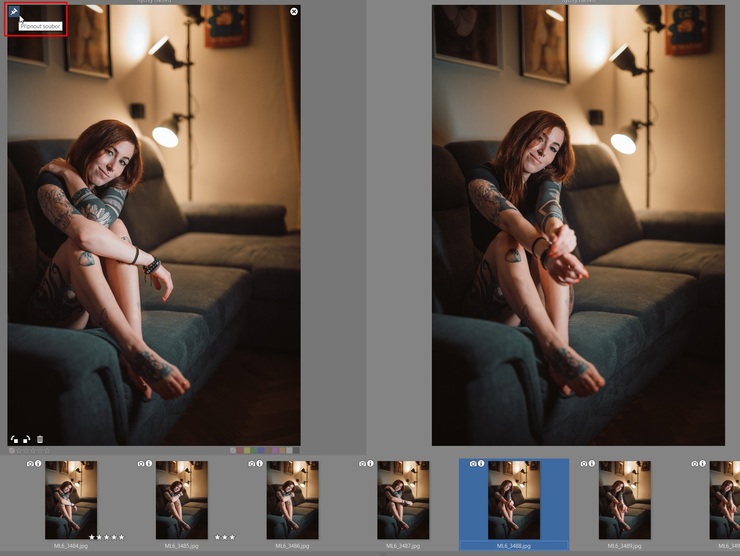740x556 pixels.
Task: Click the left compared photo preview
Action: click(154, 225)
